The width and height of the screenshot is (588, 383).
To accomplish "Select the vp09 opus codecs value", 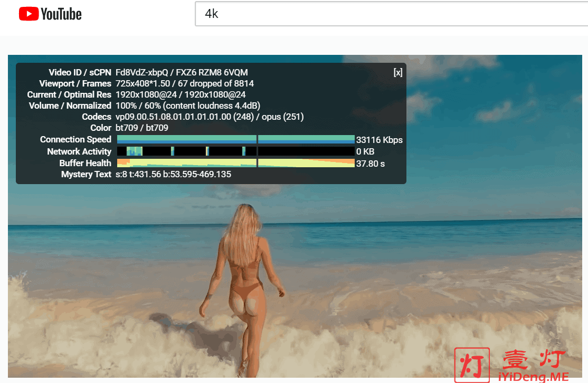I will point(209,117).
